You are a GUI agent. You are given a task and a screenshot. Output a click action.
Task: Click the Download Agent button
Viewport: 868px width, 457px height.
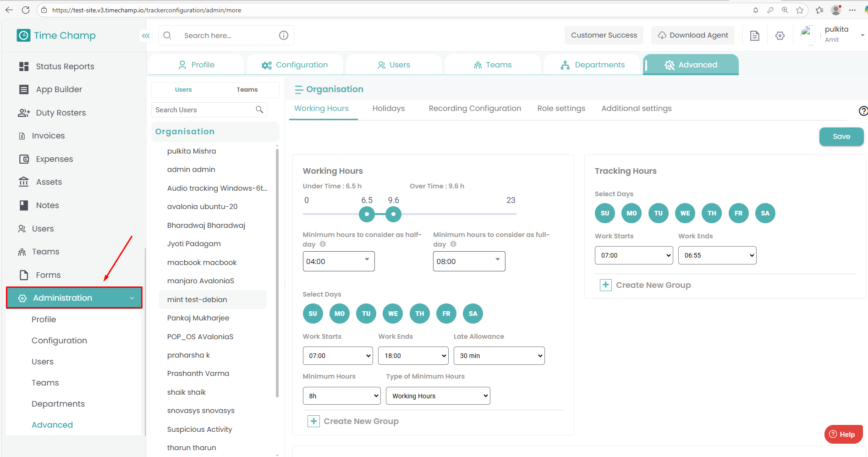point(692,35)
